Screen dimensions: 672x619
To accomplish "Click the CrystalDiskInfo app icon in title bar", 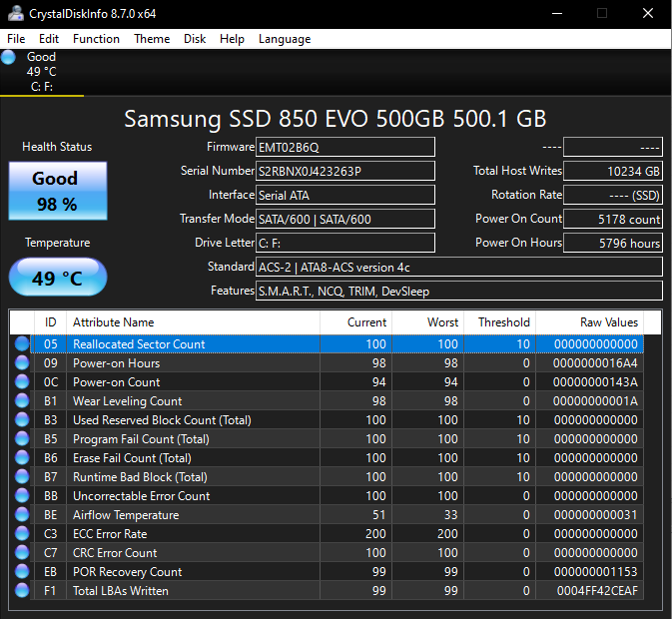I will tap(16, 13).
